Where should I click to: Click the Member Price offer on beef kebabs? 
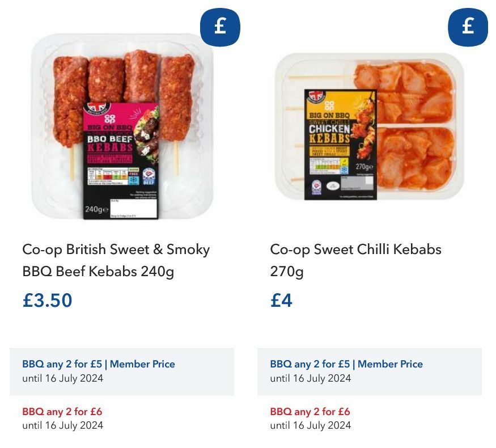tap(99, 364)
